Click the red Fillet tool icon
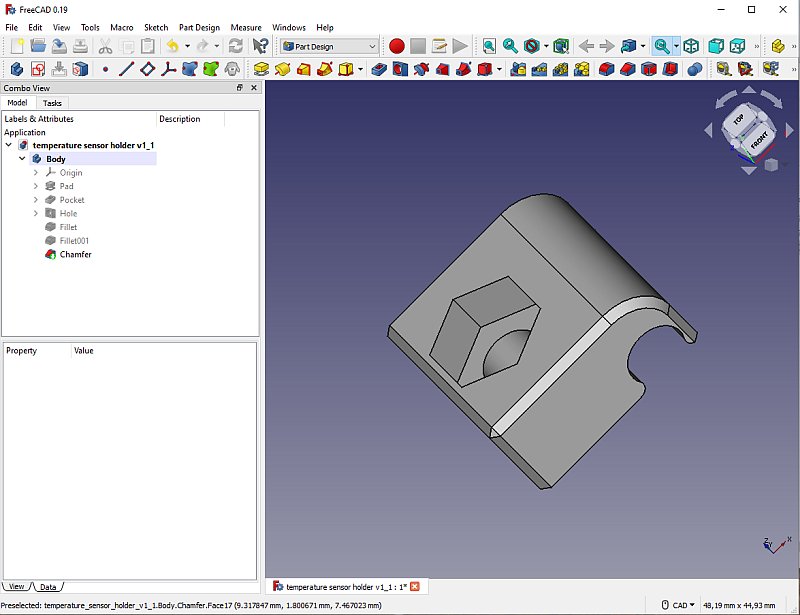 607,69
